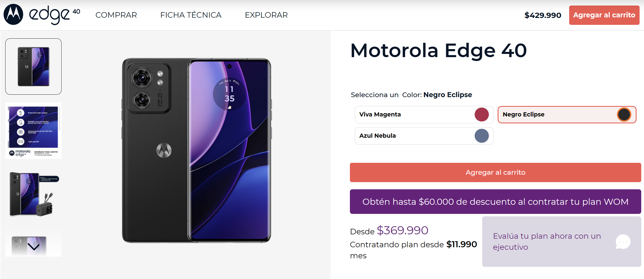Open the COMPRAR tab
644x279 pixels.
[116, 15]
